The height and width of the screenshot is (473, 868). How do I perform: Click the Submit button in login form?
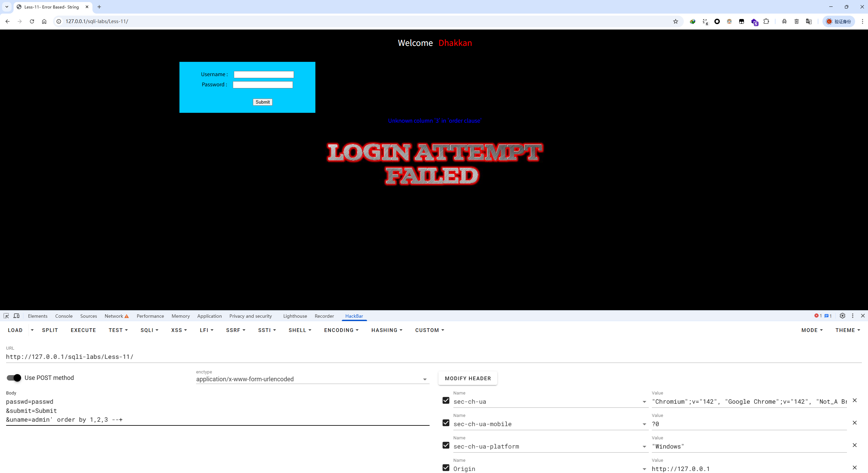(x=262, y=102)
